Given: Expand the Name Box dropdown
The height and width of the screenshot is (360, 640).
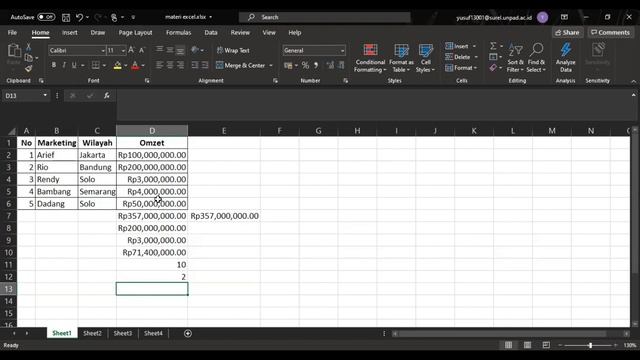Looking at the screenshot, I should click(45, 96).
